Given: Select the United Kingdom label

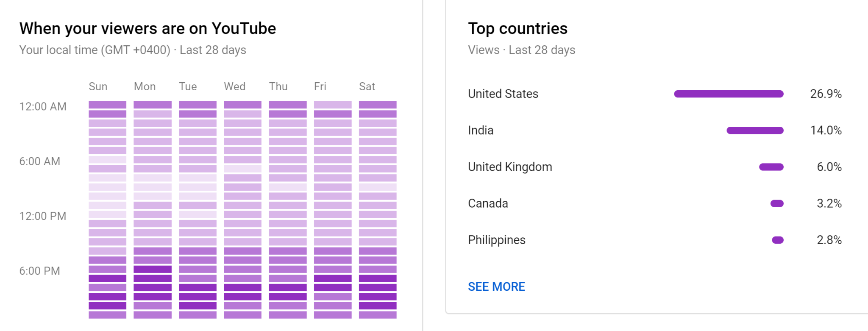Looking at the screenshot, I should pos(510,167).
